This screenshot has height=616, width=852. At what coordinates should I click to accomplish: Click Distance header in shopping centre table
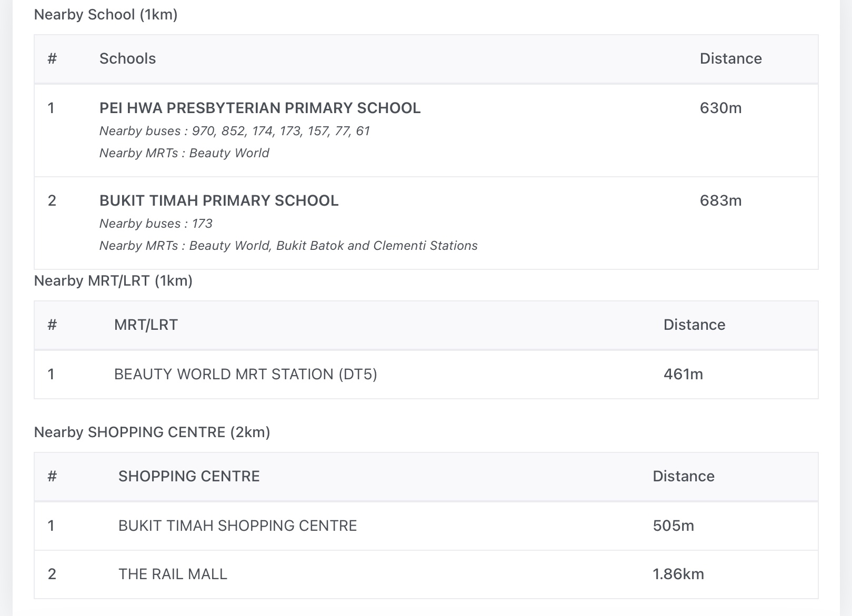(x=683, y=476)
